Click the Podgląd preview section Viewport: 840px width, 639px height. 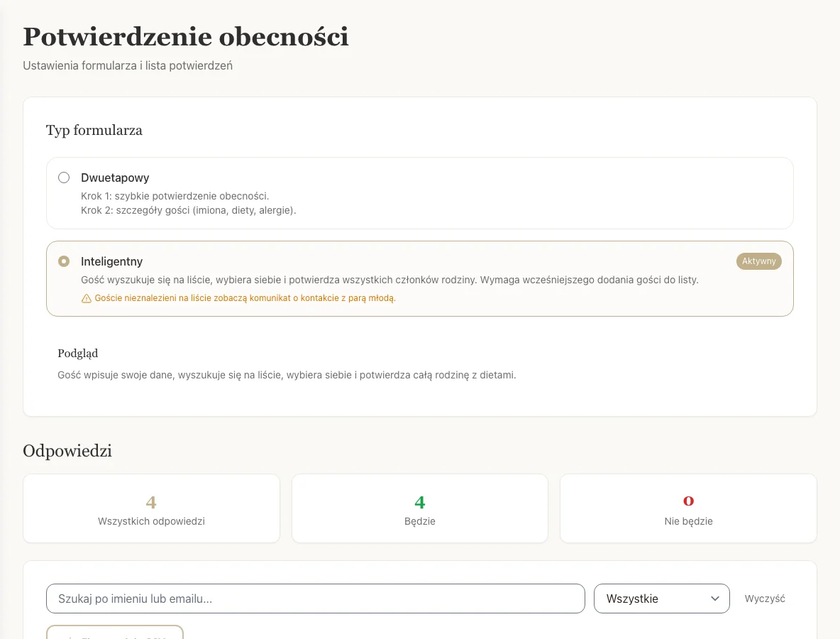coord(77,353)
